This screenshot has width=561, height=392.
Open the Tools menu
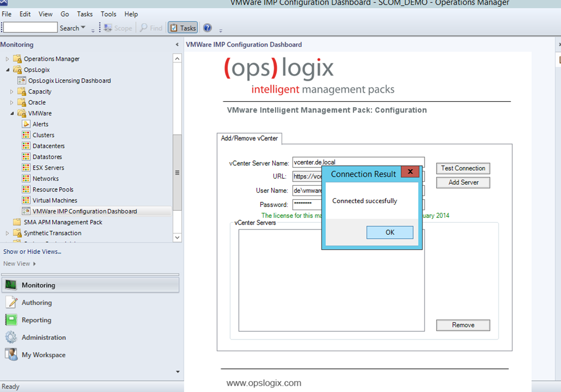tap(108, 14)
